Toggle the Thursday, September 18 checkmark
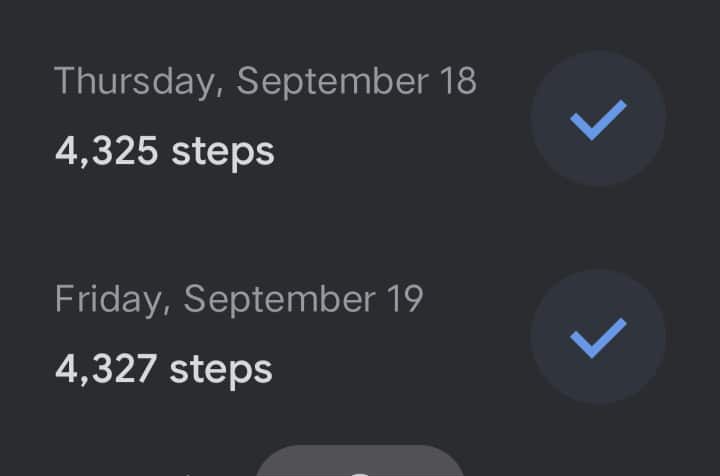Viewport: 720px width, 476px height. click(x=598, y=119)
